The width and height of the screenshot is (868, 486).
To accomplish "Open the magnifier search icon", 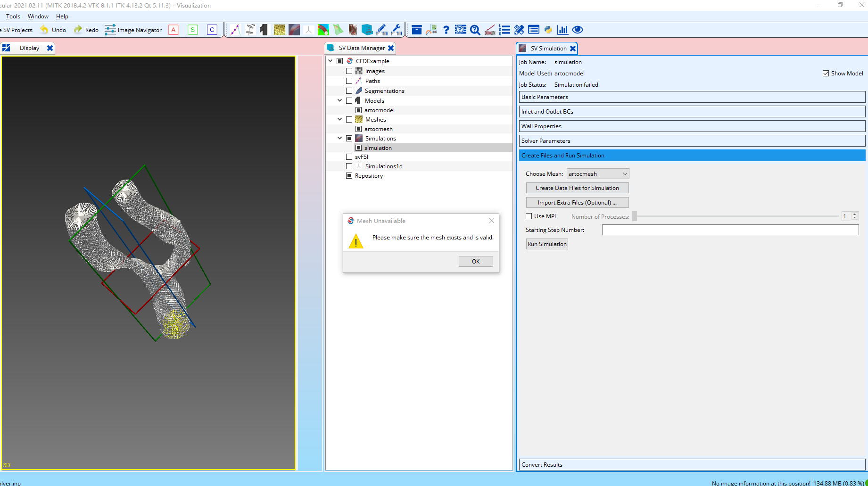I will click(475, 29).
